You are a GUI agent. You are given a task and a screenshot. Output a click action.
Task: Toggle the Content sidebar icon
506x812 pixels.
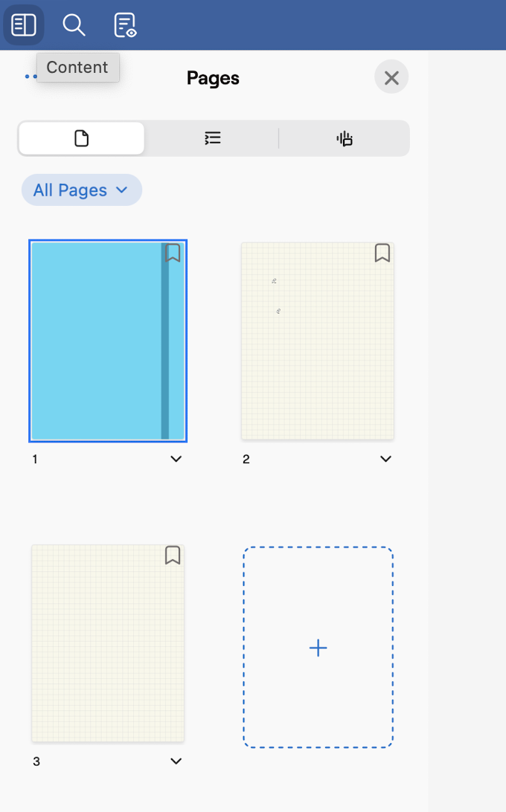24,25
